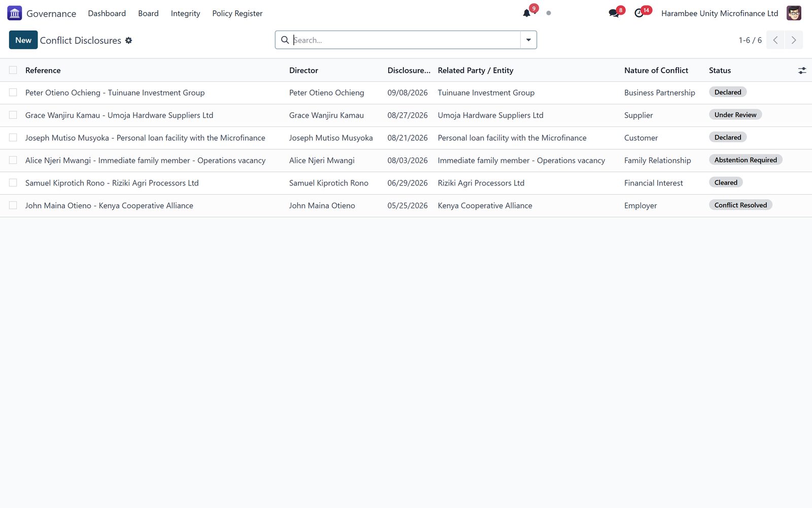The image size is (812, 508).
Task: Open the optional columns adjust icon
Action: (x=802, y=71)
